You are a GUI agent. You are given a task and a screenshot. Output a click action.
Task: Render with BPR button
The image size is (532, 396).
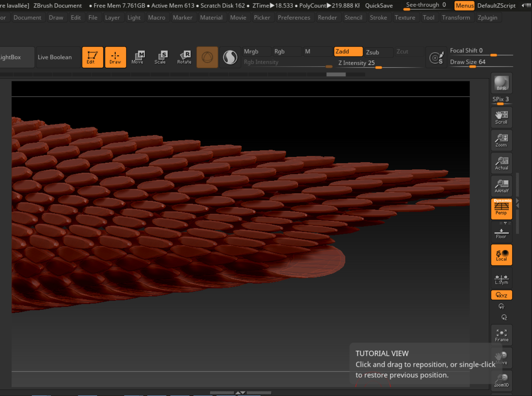click(x=502, y=83)
